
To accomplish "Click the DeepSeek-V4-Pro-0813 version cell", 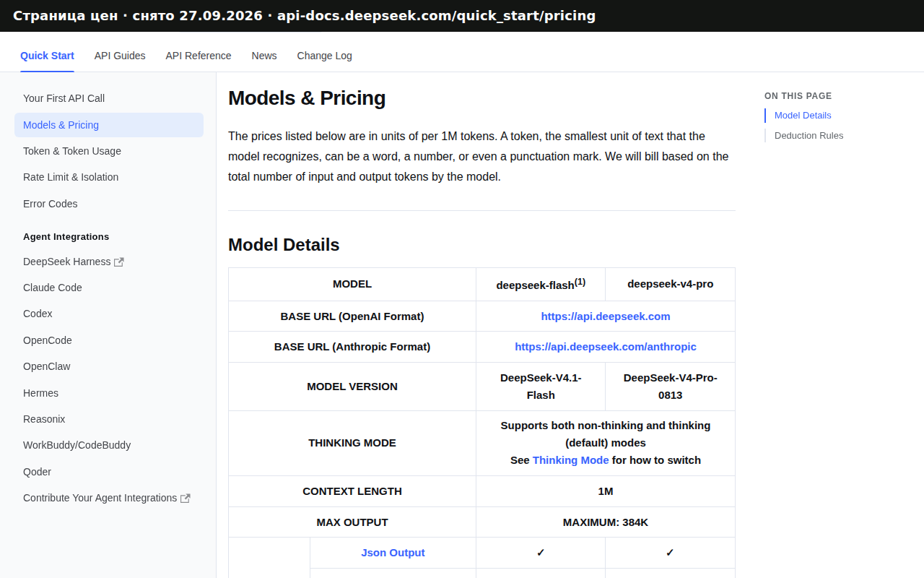I will click(x=671, y=387).
